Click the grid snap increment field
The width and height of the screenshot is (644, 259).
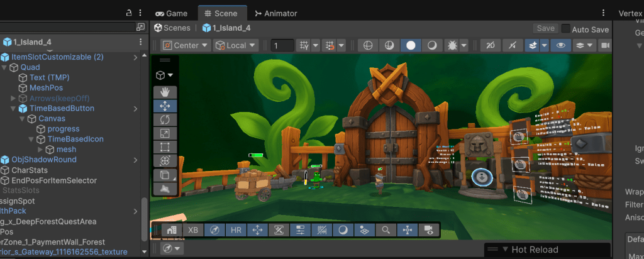click(x=282, y=45)
